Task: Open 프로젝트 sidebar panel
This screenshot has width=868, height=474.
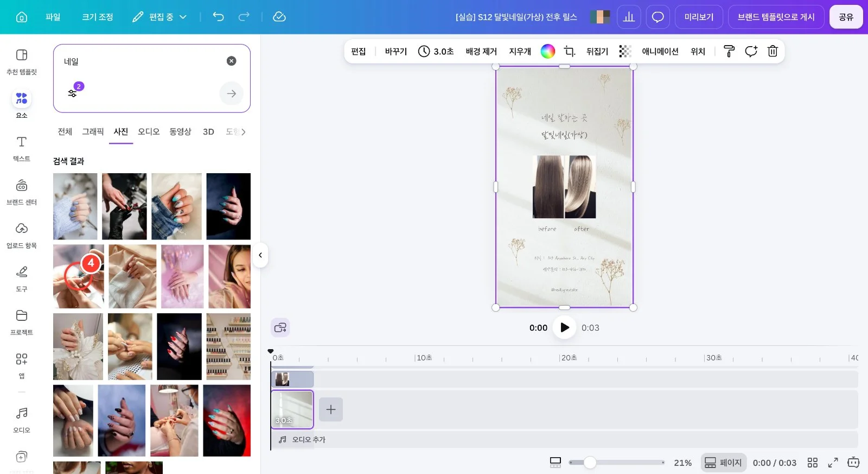Action: (22, 322)
